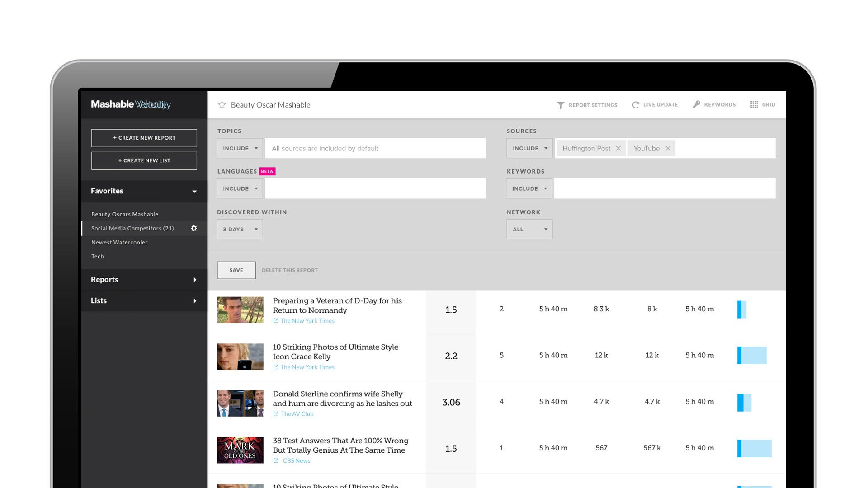Open The New York Times link under Grace Kelly article
868x488 pixels.
click(307, 367)
